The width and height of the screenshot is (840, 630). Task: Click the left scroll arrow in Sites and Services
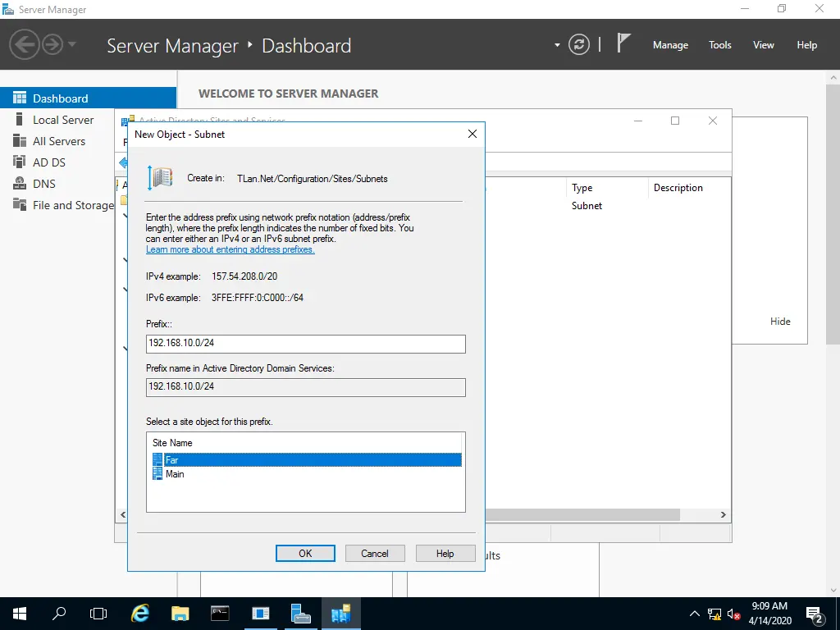pyautogui.click(x=123, y=514)
